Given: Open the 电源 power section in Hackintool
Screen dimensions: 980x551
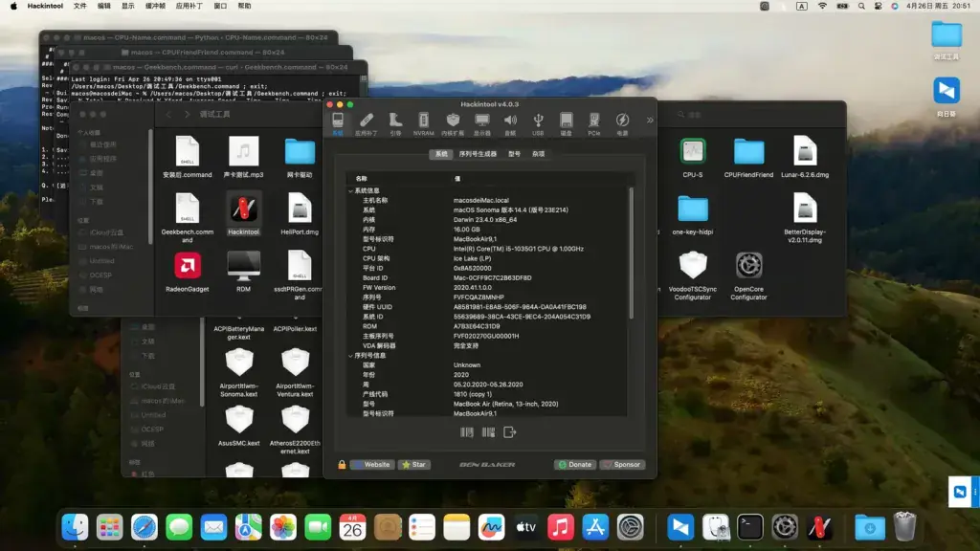Looking at the screenshot, I should 622,123.
